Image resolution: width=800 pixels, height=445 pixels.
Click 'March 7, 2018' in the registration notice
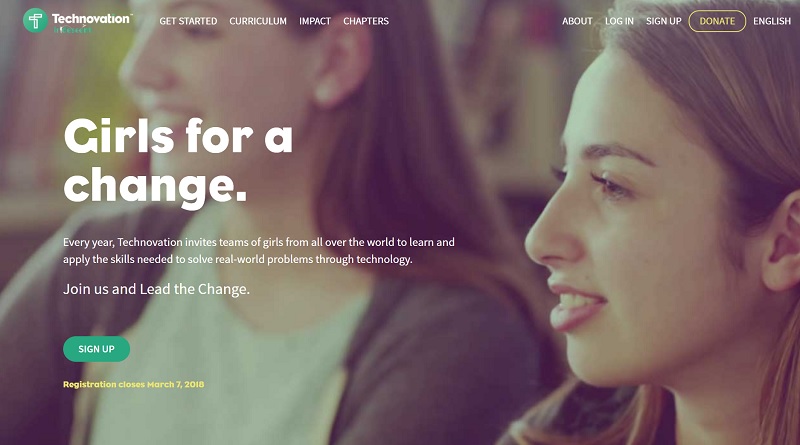176,384
